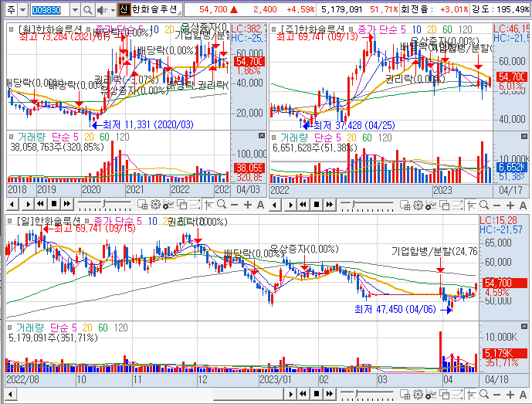Close the monthly chart volume panel
Image resolution: width=532 pixels, height=404 pixels.
262,135
